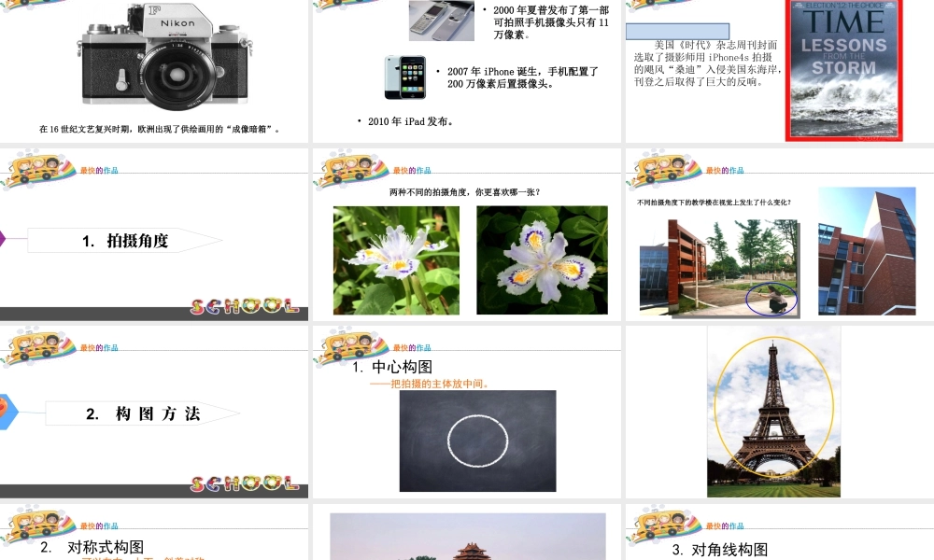The height and width of the screenshot is (560, 934).
Task: Select the chalk circle blackboard image
Action: (x=477, y=441)
